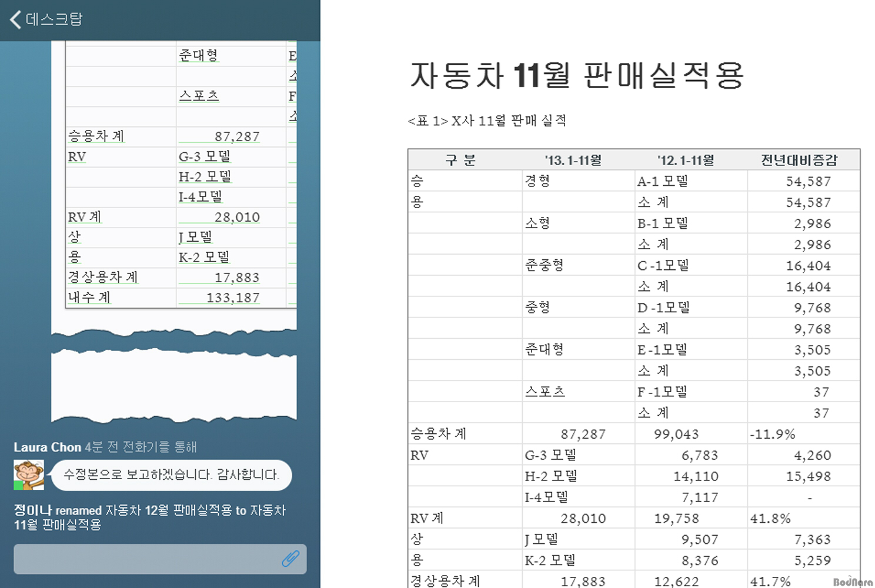Click 87,287 in the left preview table

click(237, 136)
